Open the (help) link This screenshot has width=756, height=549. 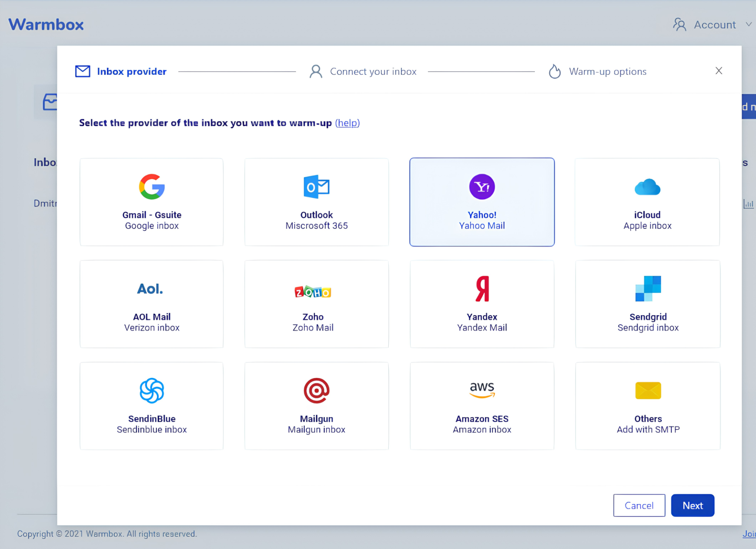[347, 123]
